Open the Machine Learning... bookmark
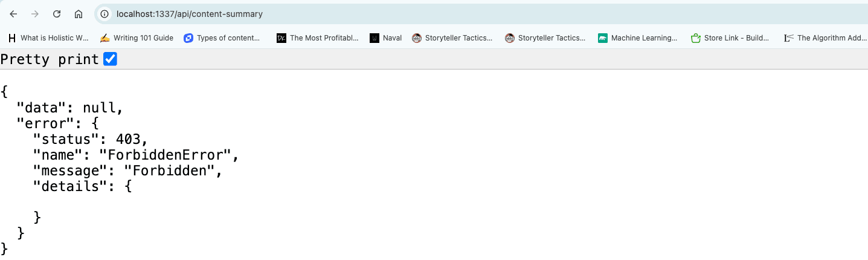 638,37
